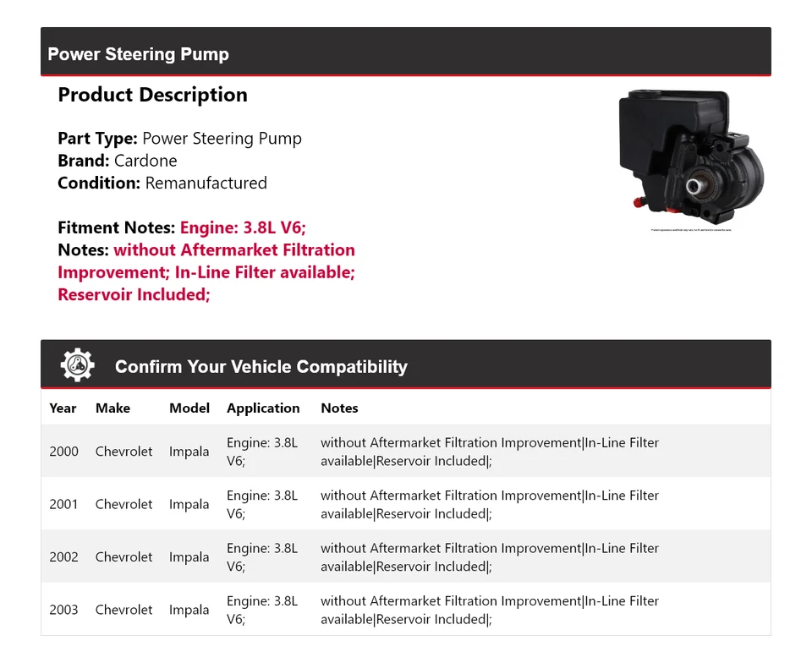Image resolution: width=812 pixels, height=663 pixels.
Task: Click the Notes column header
Action: 340,408
